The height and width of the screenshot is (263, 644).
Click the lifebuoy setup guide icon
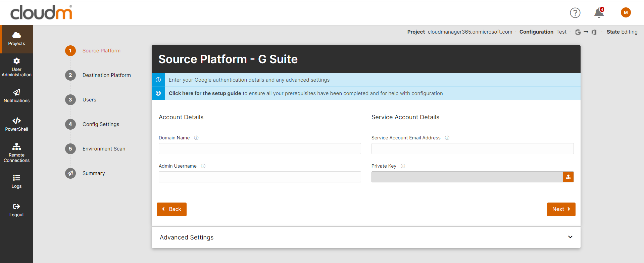(x=158, y=93)
